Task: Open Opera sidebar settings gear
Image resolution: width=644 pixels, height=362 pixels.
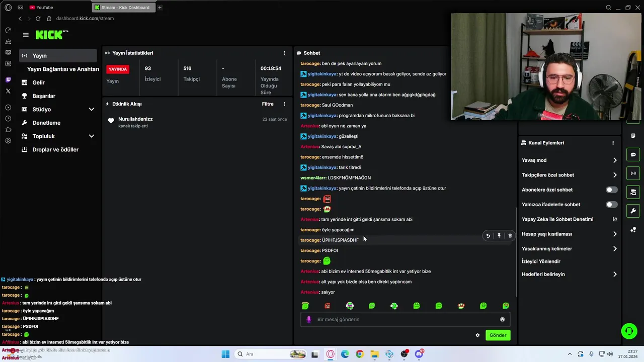Action: [x=8, y=141]
